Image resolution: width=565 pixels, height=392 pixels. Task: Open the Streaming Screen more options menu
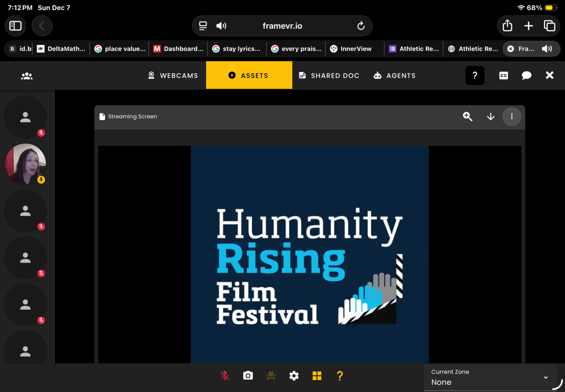512,116
